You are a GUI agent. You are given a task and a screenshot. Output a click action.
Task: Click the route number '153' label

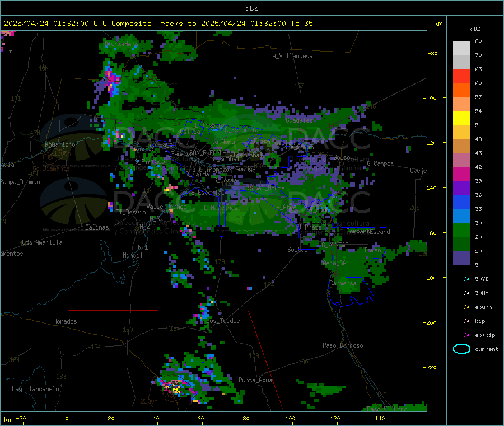click(x=299, y=86)
